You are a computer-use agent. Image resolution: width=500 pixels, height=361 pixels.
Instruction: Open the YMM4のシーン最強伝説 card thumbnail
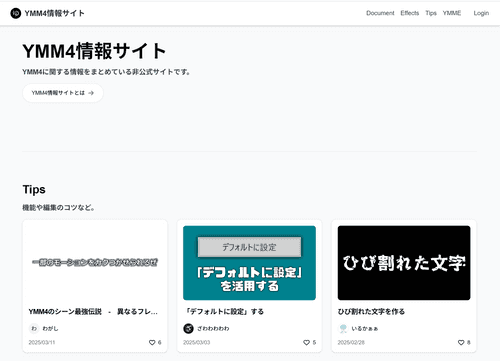pos(95,263)
